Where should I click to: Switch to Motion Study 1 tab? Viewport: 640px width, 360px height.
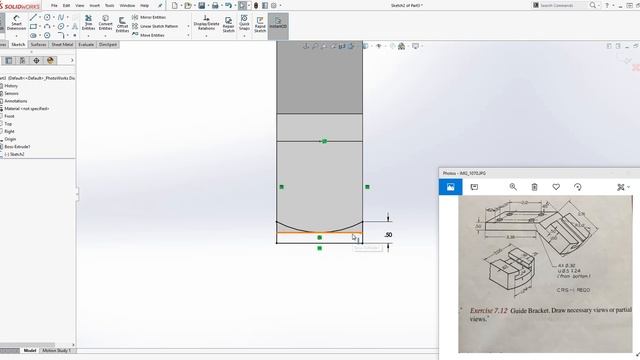click(x=56, y=350)
